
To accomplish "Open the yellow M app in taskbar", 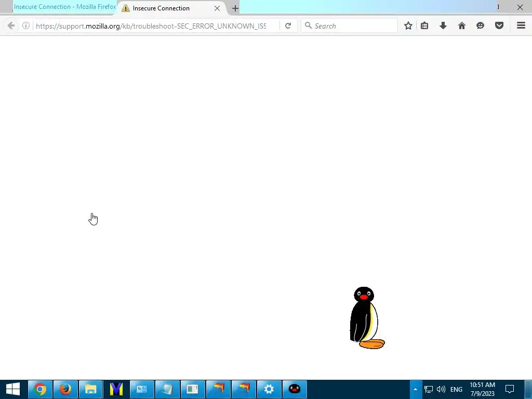I will point(116,389).
